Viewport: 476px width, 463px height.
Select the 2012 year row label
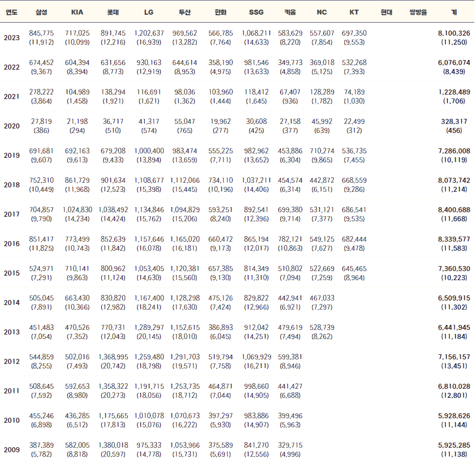[11, 362]
